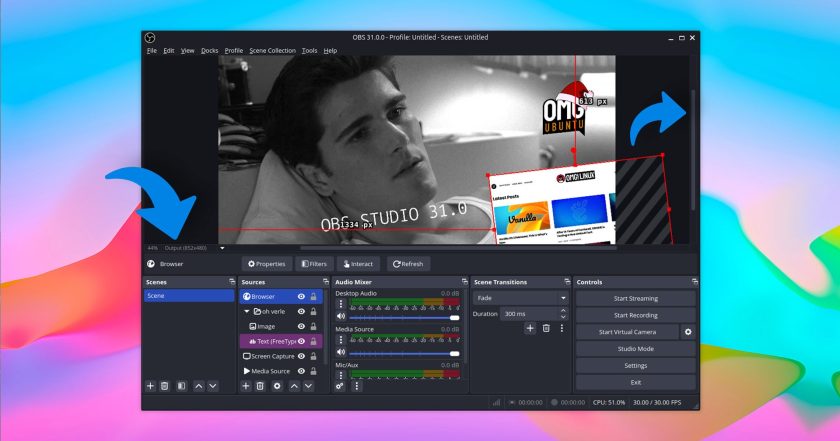The width and height of the screenshot is (840, 441).
Task: Enable Studio Mode
Action: 635,349
